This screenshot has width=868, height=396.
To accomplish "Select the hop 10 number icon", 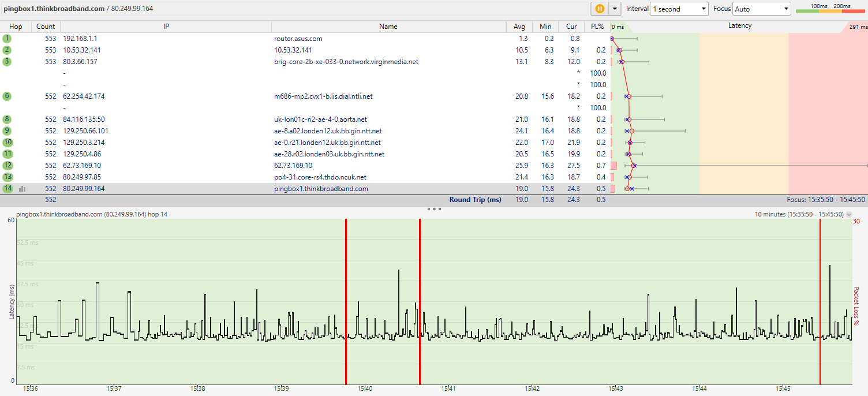I will [x=7, y=143].
